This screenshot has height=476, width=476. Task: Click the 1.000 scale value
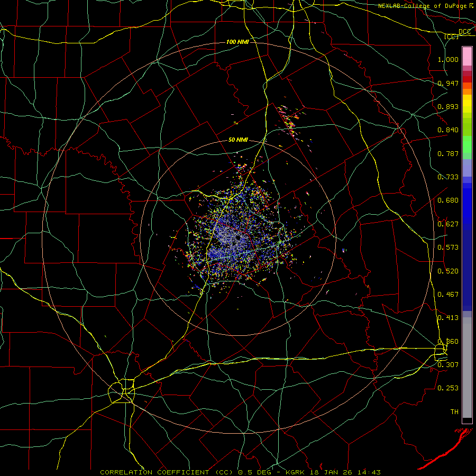(x=448, y=59)
